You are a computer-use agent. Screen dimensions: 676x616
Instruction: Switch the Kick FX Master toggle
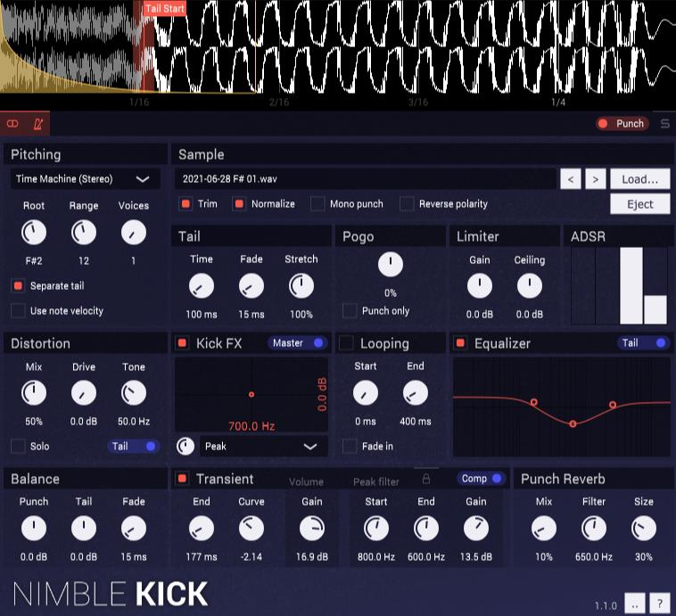(298, 343)
